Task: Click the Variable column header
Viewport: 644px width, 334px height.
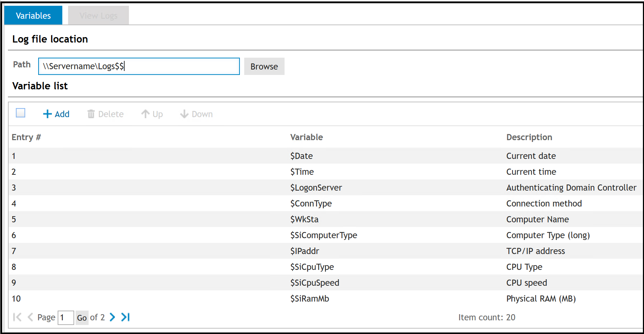Action: [x=307, y=137]
